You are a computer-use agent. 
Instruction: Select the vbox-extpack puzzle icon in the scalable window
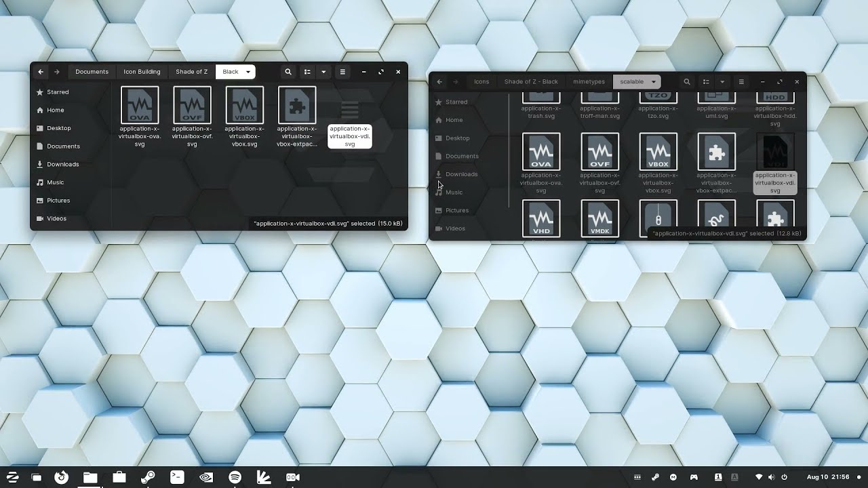(717, 152)
